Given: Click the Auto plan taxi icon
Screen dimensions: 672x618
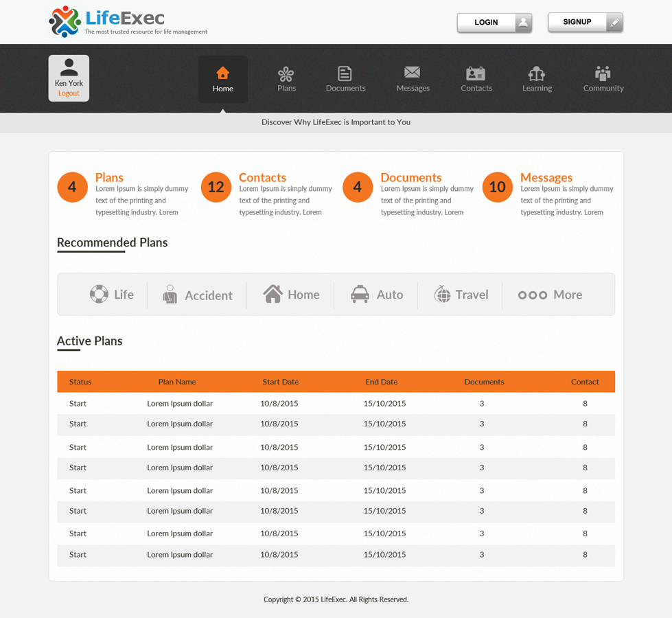Looking at the screenshot, I should click(x=362, y=294).
